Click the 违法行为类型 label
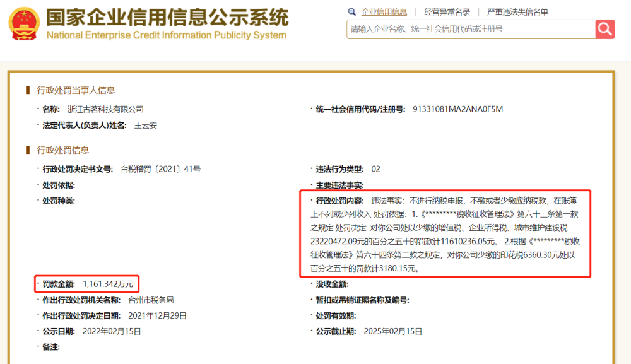 coord(339,169)
